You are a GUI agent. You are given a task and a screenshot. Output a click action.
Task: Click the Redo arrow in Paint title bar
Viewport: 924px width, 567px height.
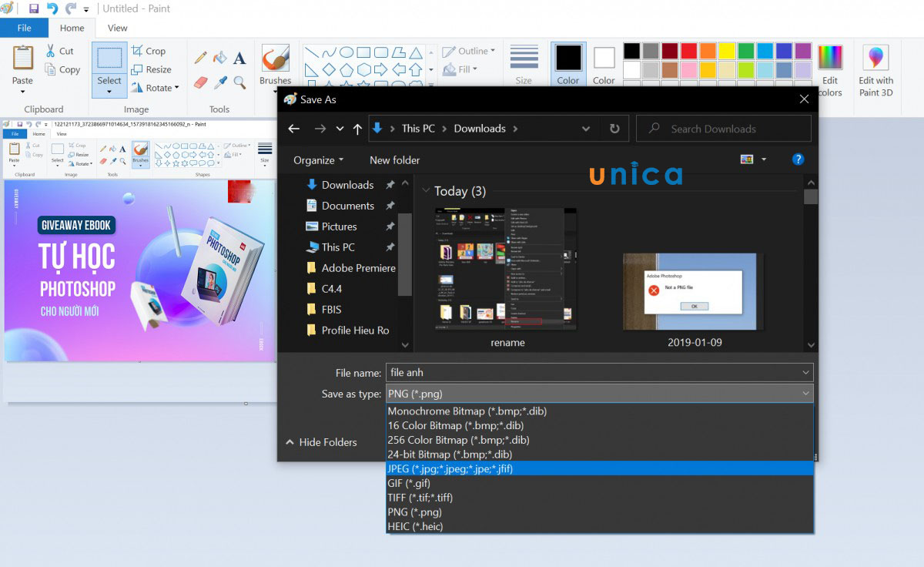71,8
